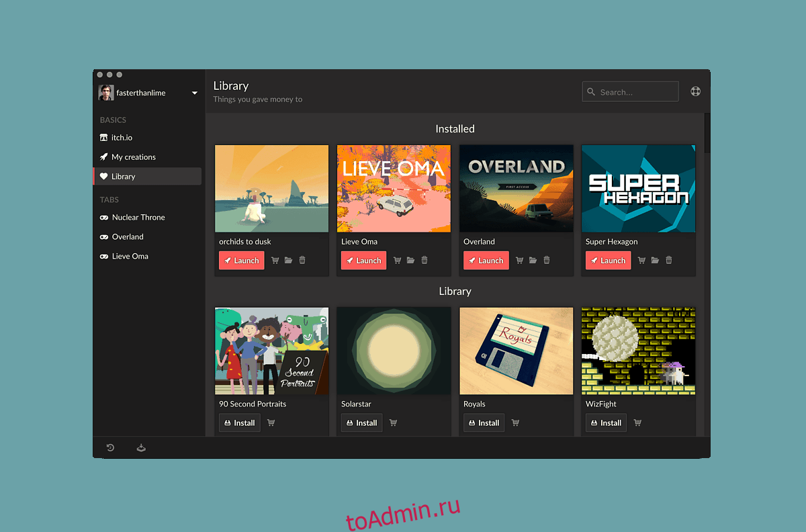Open the folder icon under Lieve Oma
Screen dimensions: 806x532
click(410, 261)
